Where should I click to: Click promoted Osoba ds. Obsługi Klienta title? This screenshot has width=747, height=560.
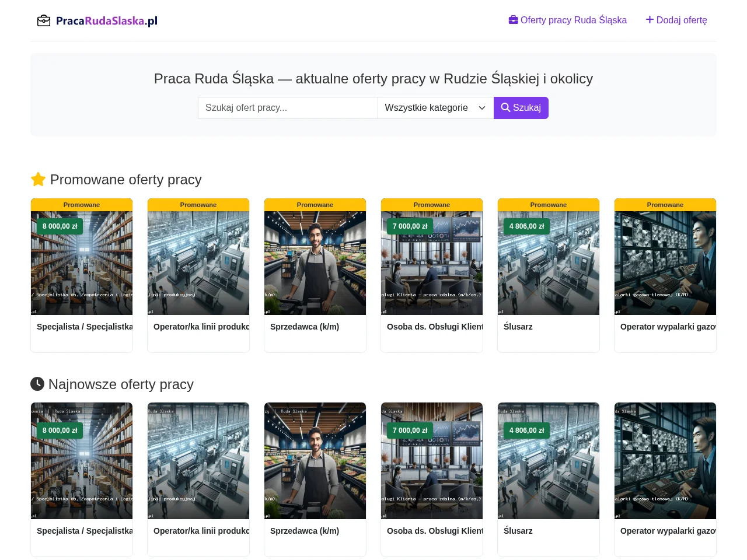coord(435,327)
